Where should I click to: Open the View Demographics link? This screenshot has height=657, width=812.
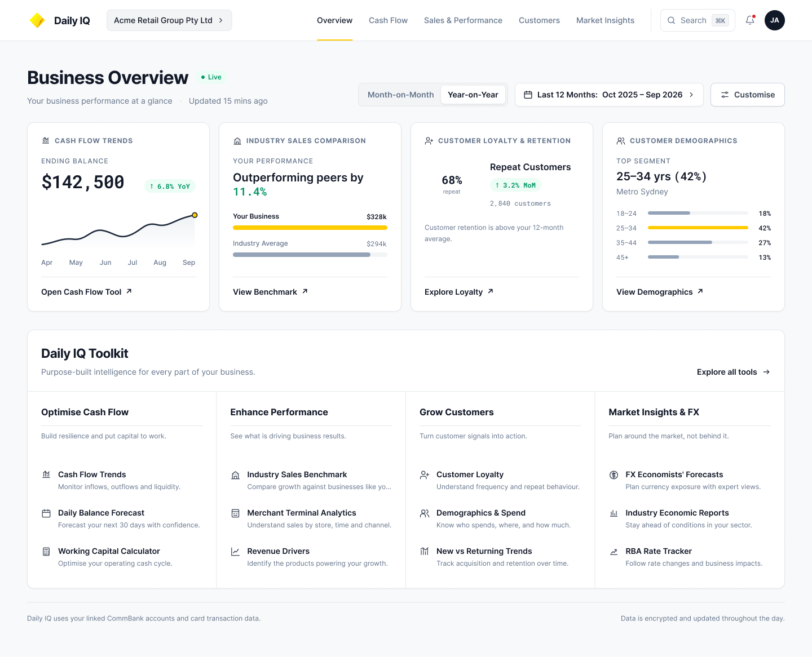tap(660, 292)
